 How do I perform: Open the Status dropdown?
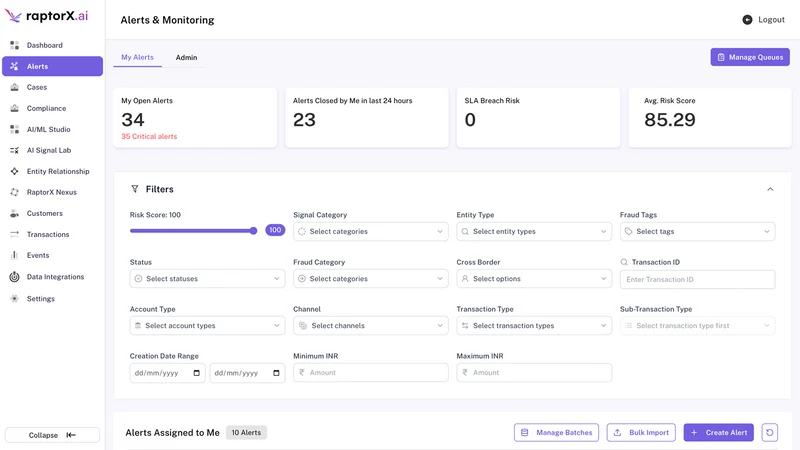(x=207, y=279)
